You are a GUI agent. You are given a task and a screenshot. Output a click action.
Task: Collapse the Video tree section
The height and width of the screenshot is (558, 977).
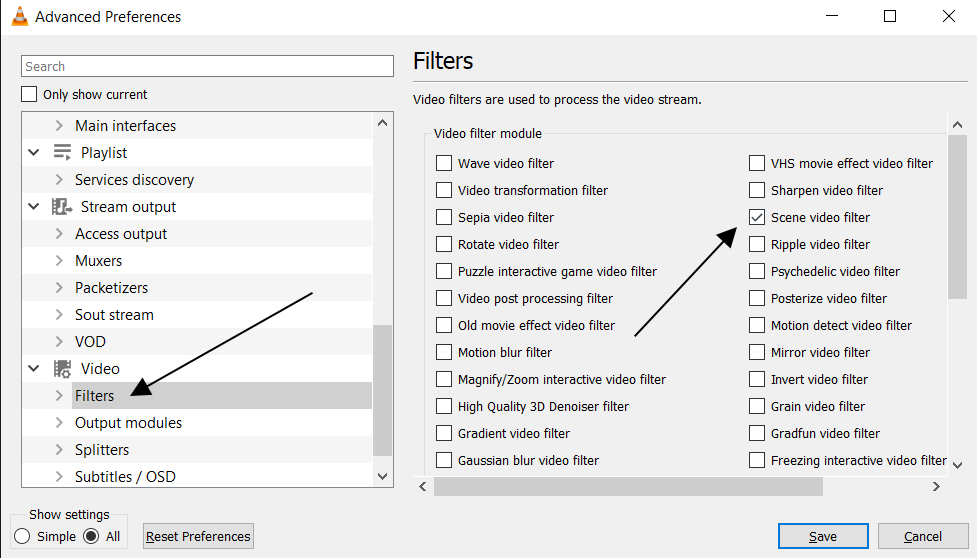click(x=34, y=369)
